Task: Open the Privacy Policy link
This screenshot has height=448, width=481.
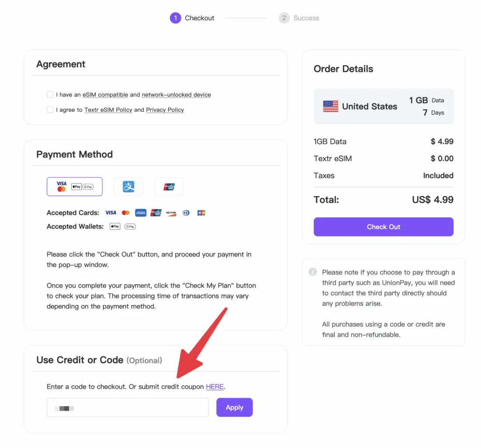Action: (165, 110)
